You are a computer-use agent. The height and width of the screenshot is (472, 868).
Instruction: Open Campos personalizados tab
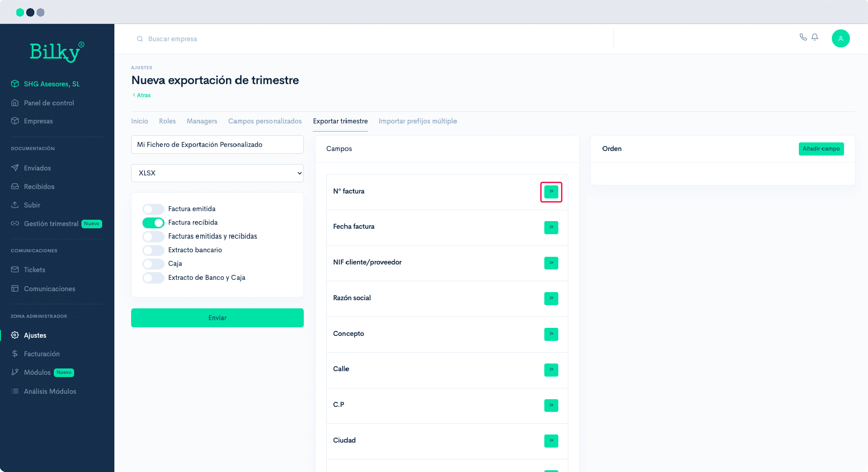(265, 121)
